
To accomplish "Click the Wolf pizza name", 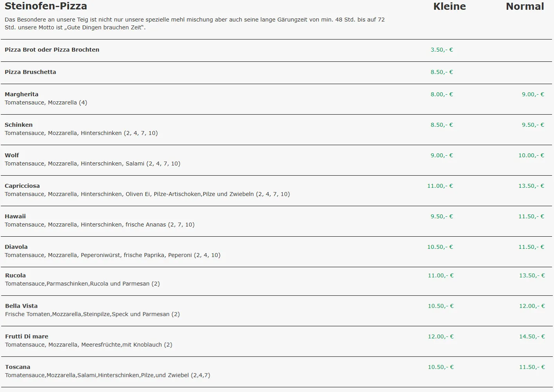I will click(x=12, y=155).
